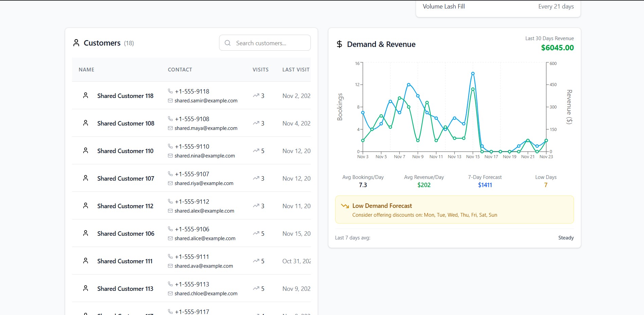Click the envelope icon beside shared.ava@example.com
Screen dimensions: 644x315
tap(171, 266)
